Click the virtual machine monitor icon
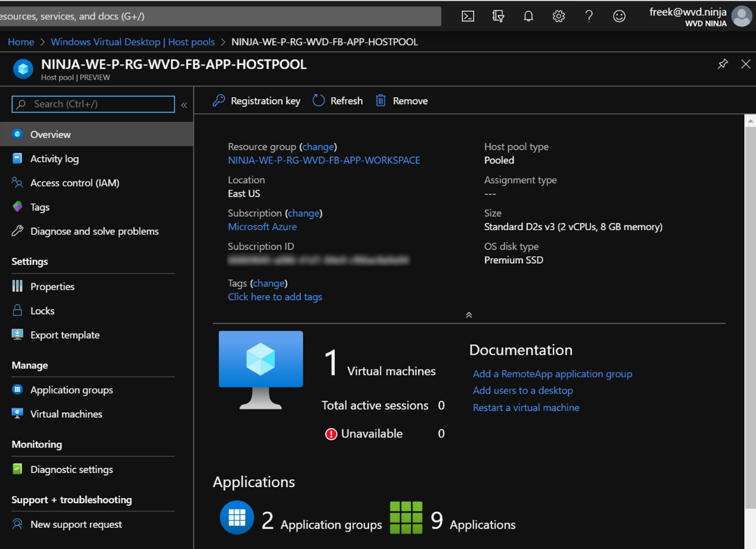Screen dimensions: 756x549 coord(261,370)
